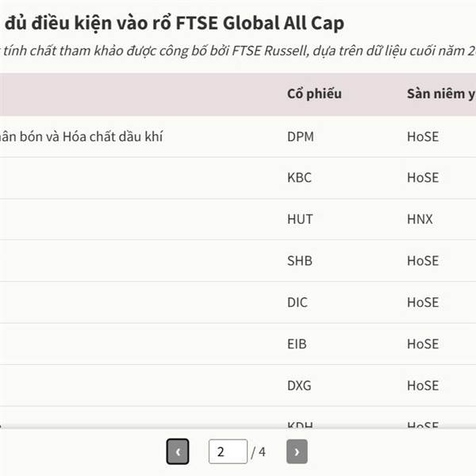Go to previous page arrow
The height and width of the screenshot is (476, 476).
point(178,452)
